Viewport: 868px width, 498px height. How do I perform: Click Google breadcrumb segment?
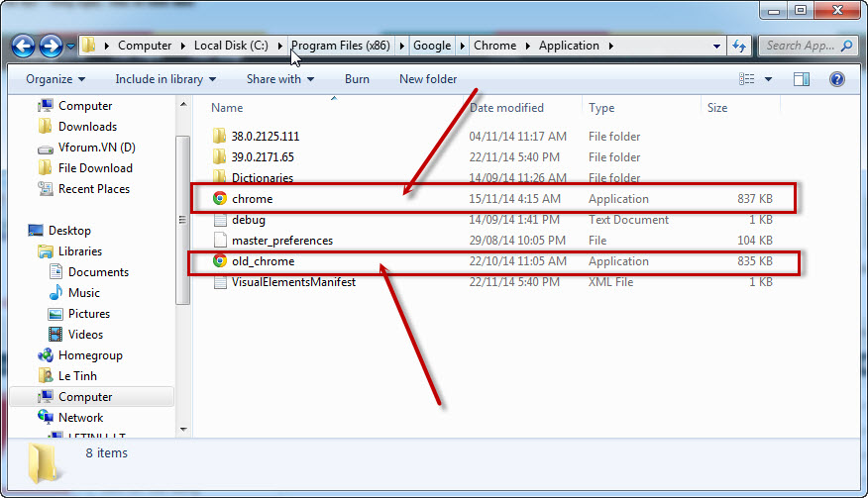tap(432, 46)
